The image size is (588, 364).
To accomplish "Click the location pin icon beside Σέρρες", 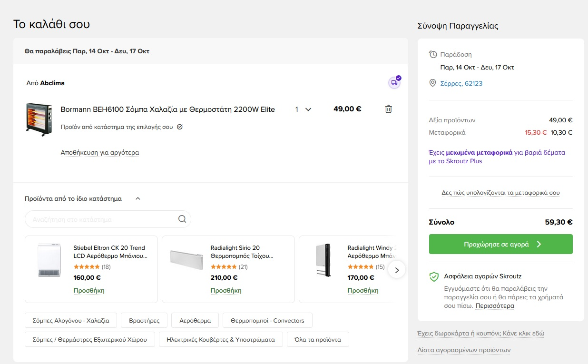I will click(433, 83).
